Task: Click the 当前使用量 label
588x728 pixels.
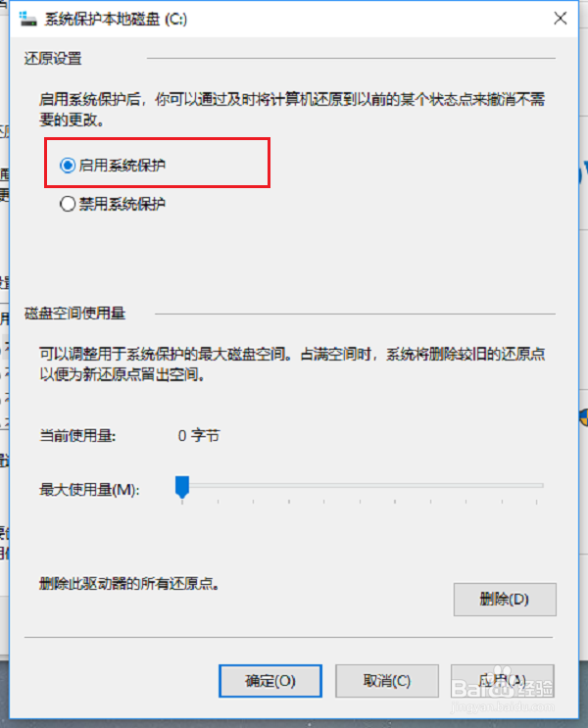Action: 77,436
